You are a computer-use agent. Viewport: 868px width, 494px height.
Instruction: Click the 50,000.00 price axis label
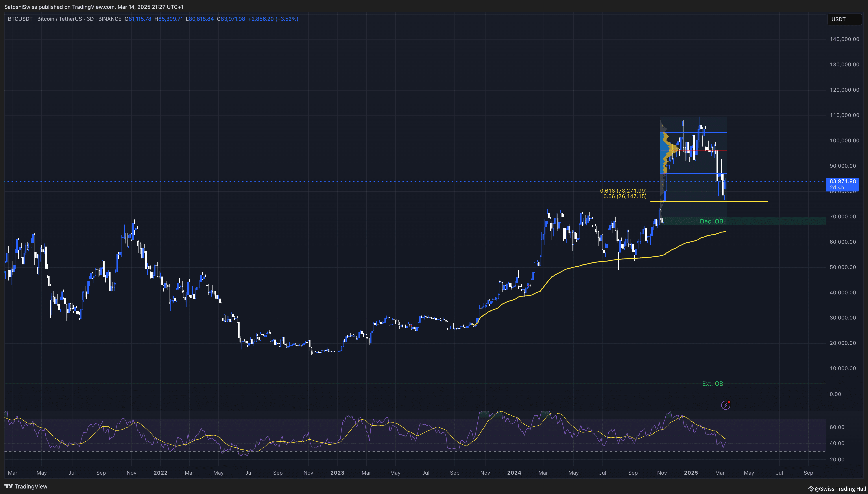click(x=843, y=267)
